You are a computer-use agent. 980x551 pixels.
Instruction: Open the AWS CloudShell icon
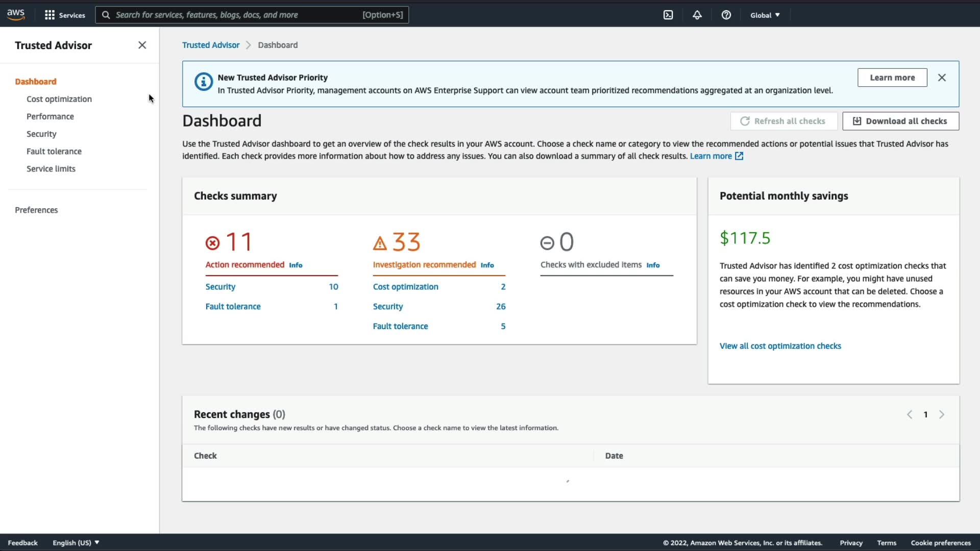668,15
